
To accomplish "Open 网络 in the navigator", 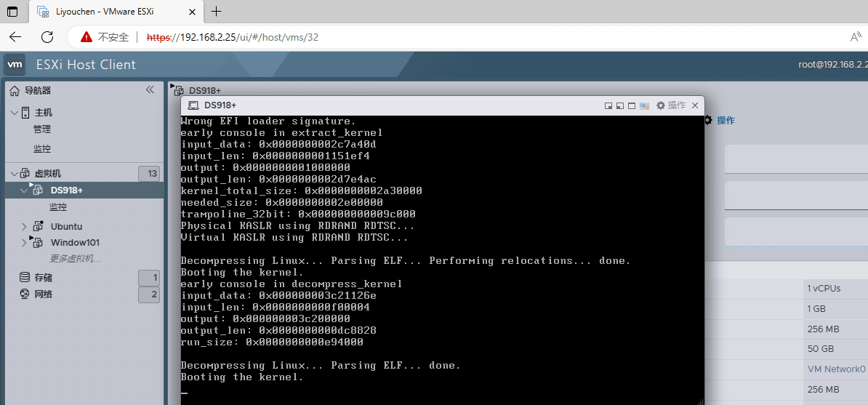I will [43, 294].
